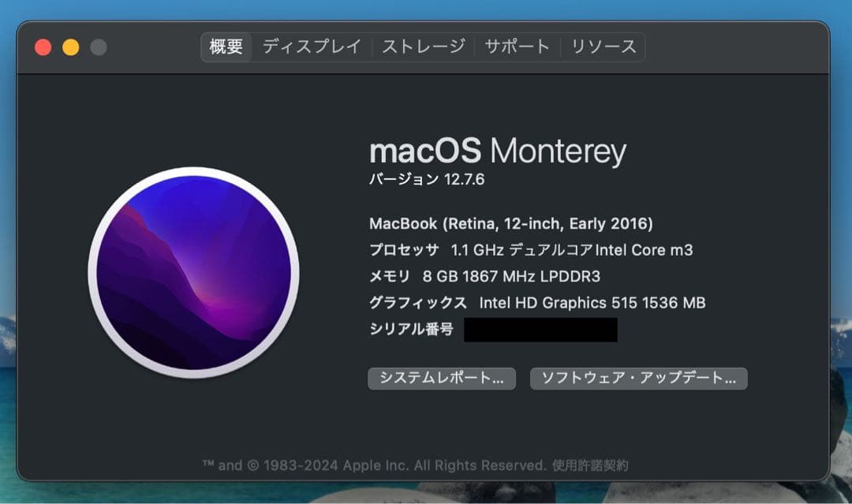View the リソース tab
Screen dimensions: 852x504
click(x=604, y=47)
